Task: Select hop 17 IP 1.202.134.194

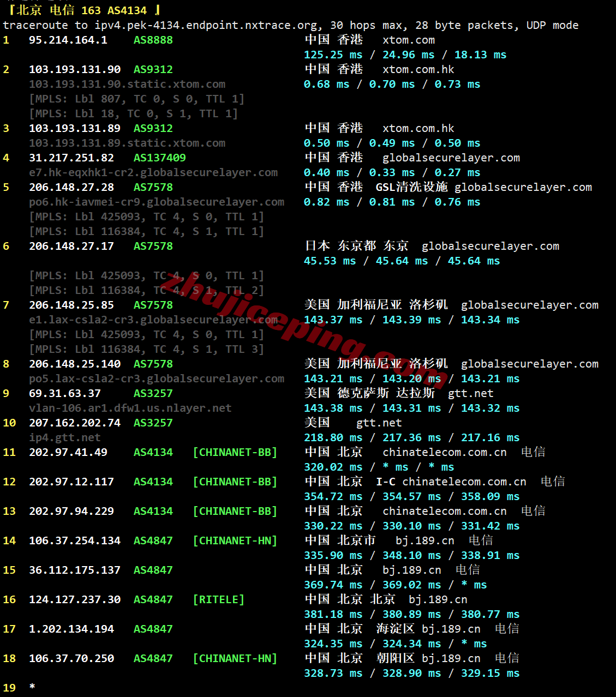Action: pyautogui.click(x=71, y=629)
